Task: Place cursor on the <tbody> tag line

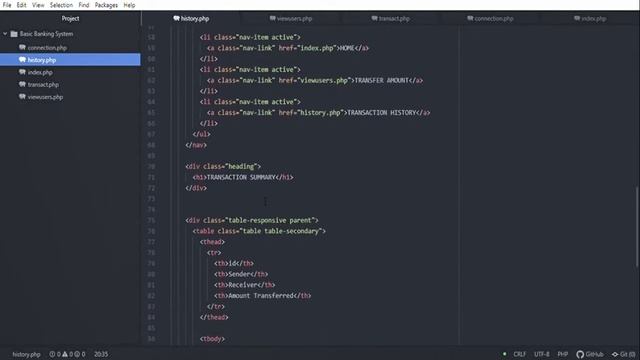Action: click(212, 339)
